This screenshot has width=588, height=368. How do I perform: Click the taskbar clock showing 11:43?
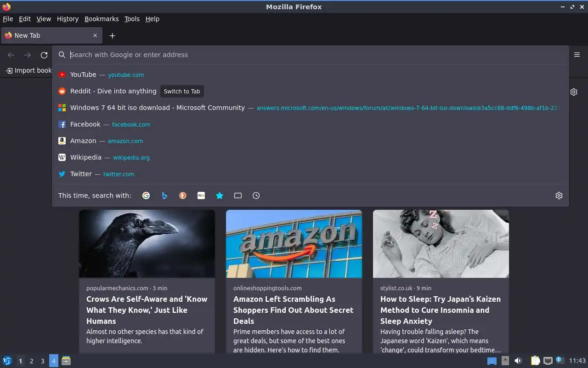577,361
